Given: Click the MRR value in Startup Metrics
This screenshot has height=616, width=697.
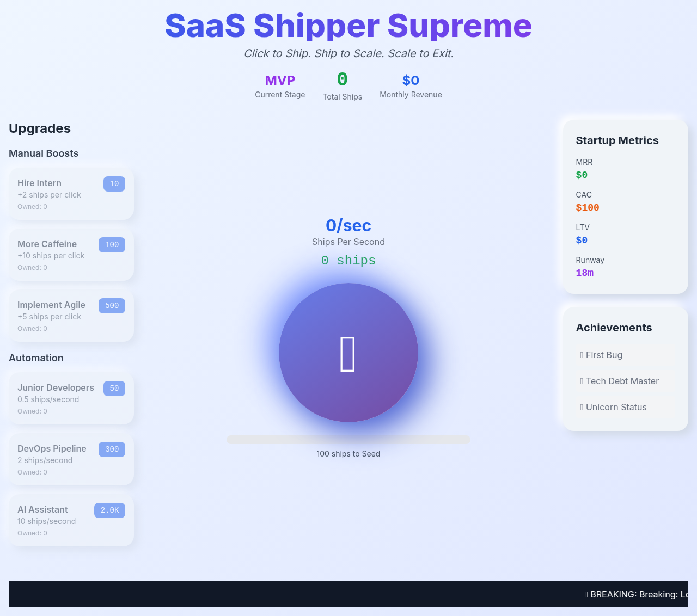Looking at the screenshot, I should [582, 175].
